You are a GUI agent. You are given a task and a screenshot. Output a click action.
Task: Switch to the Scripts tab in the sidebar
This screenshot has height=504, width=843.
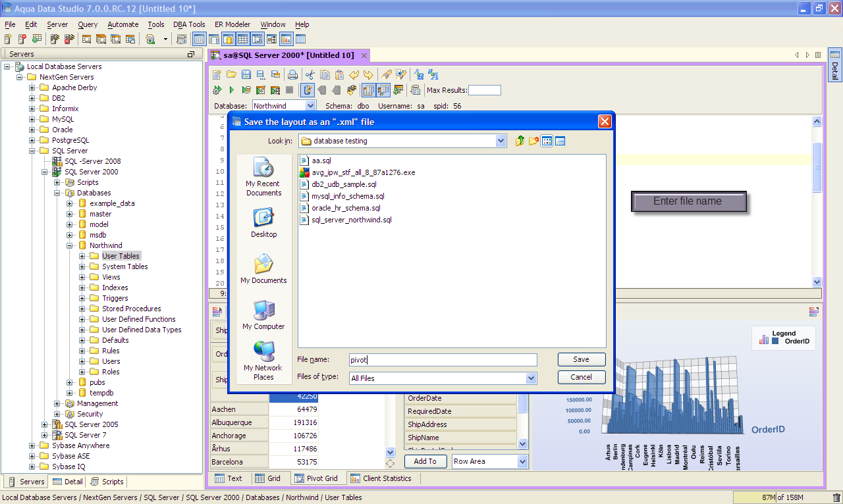107,482
